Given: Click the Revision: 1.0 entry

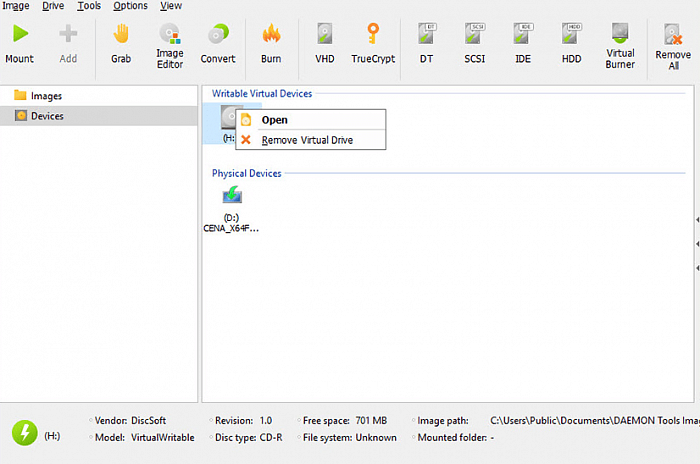Looking at the screenshot, I should click(243, 421).
